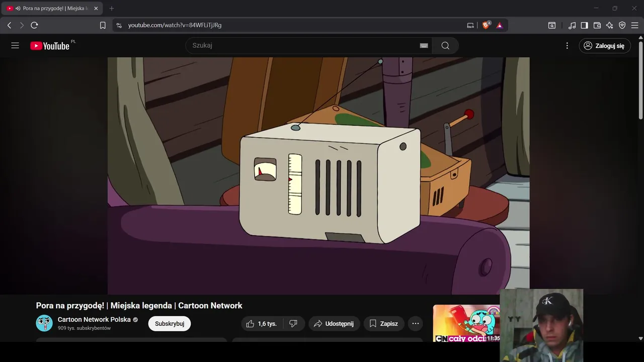Click the 909 tys. subskrybentów text

pyautogui.click(x=84, y=328)
